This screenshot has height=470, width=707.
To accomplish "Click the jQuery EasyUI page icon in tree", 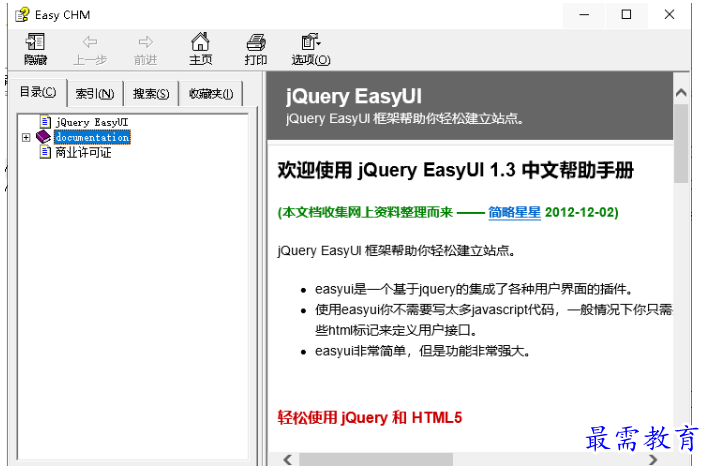I will [45, 122].
